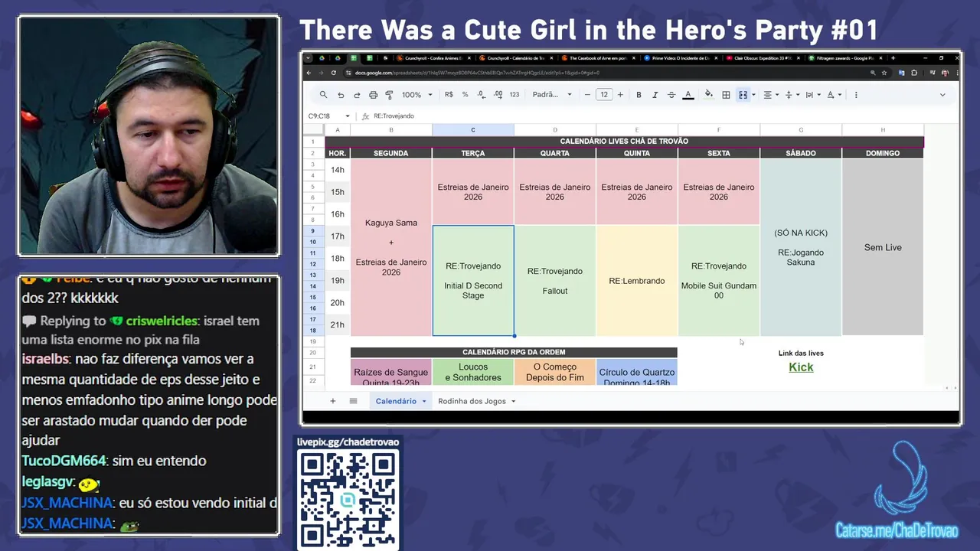
Task: Open the text rotation dropdown
Action: click(834, 95)
